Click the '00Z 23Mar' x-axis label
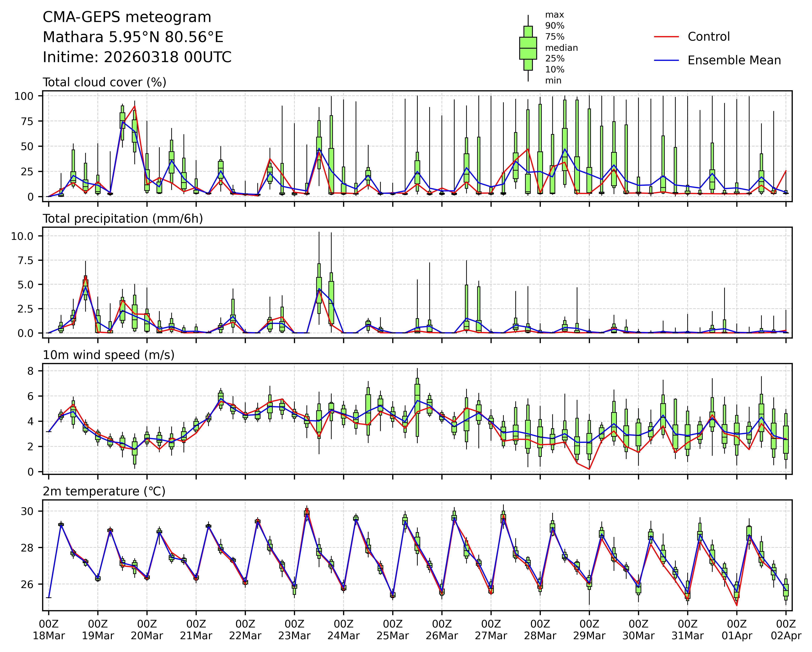The height and width of the screenshot is (652, 812). point(294,629)
